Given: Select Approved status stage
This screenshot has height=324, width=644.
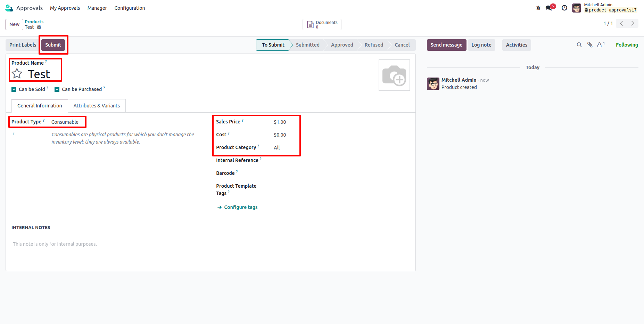Looking at the screenshot, I should 342,45.
